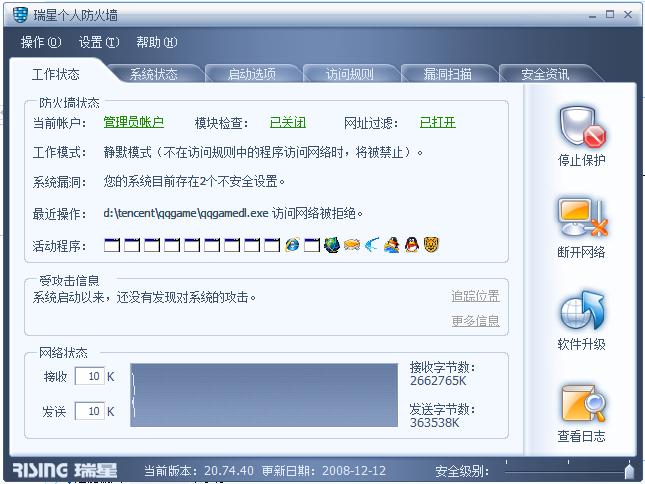The height and width of the screenshot is (484, 645).
Task: Click the 发送 scale input field
Action: [x=90, y=411]
